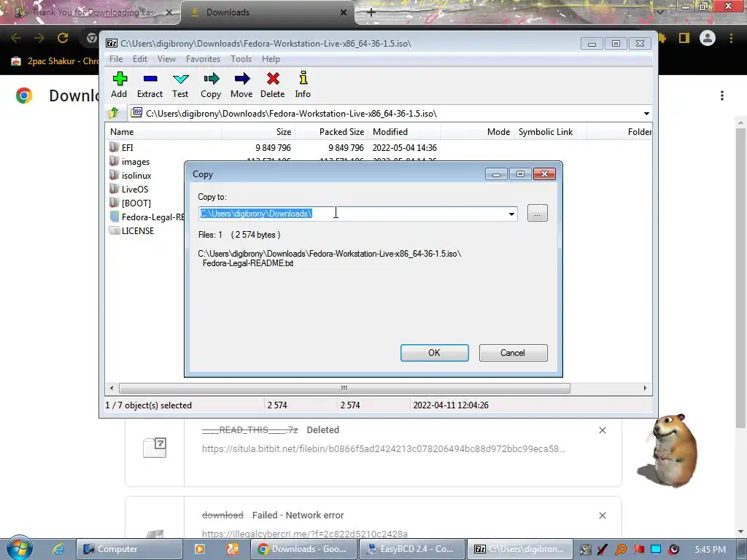Click the Info toolbar icon

(303, 85)
